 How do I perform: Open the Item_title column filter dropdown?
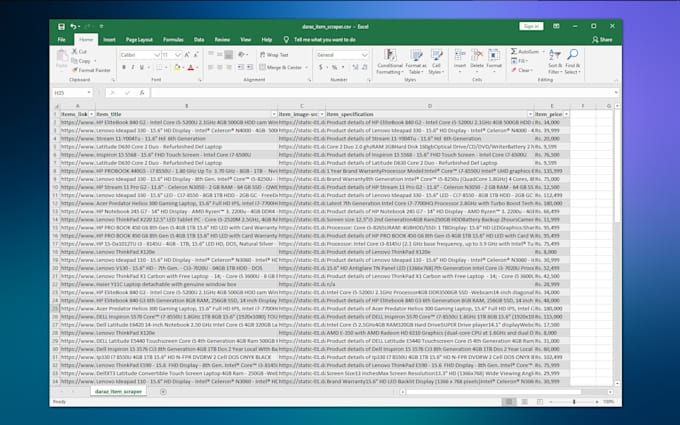pos(274,114)
